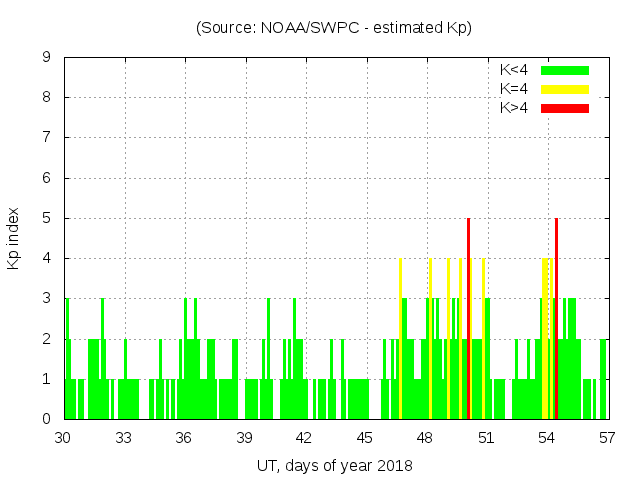Click the red K>4 legend swatch
This screenshot has width=640, height=480.
click(x=565, y=108)
